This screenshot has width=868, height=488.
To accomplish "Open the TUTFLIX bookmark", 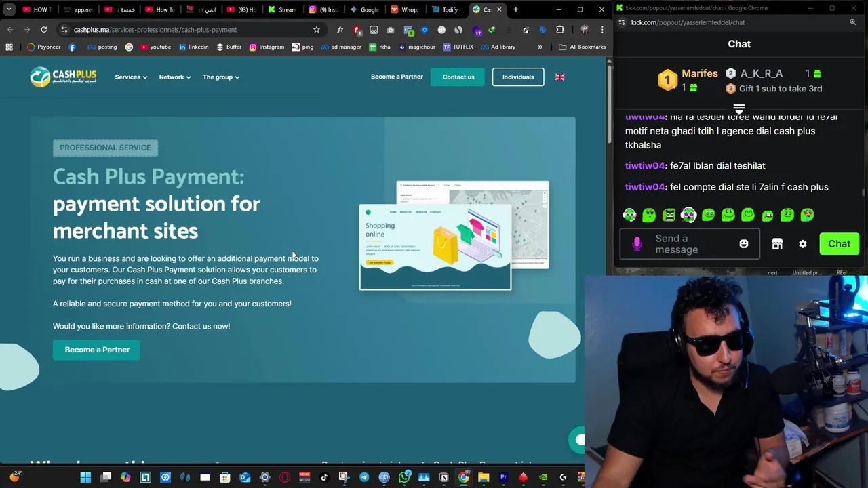I will point(458,47).
